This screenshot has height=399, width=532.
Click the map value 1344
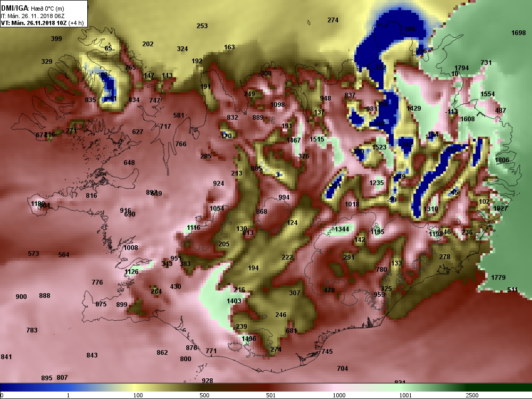tap(342, 229)
